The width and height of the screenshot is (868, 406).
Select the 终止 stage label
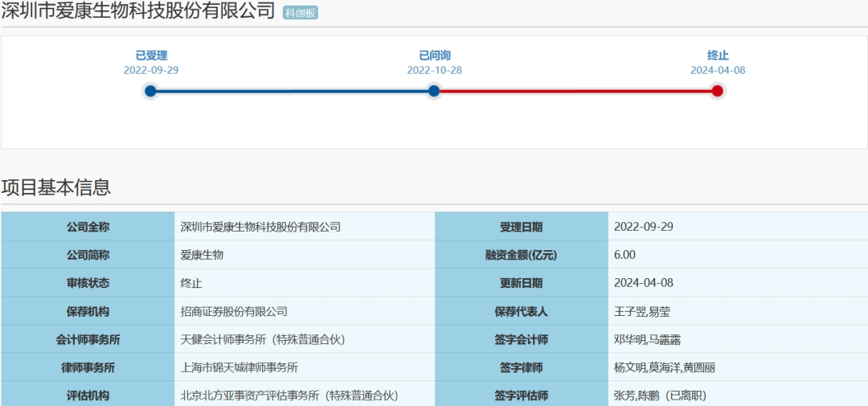pyautogui.click(x=718, y=55)
